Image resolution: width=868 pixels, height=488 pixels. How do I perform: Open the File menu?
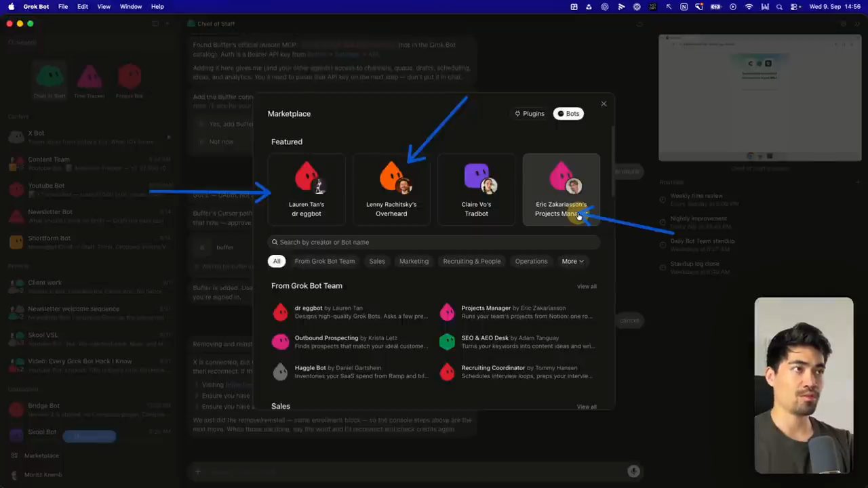[x=63, y=7]
